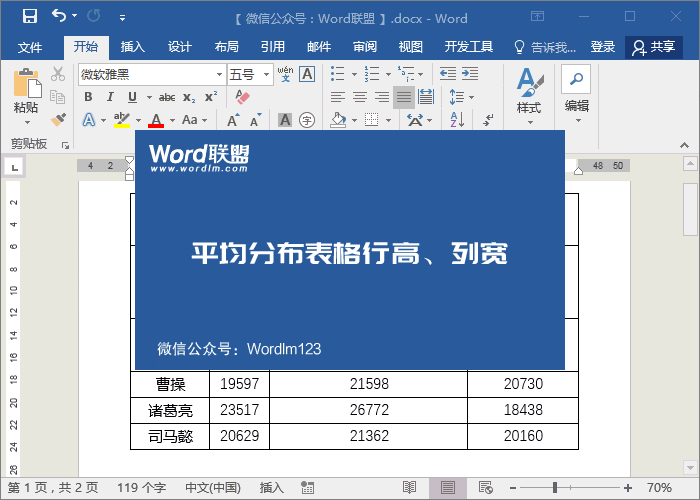
Task: Toggle show paragraph marks icon
Action: (488, 120)
